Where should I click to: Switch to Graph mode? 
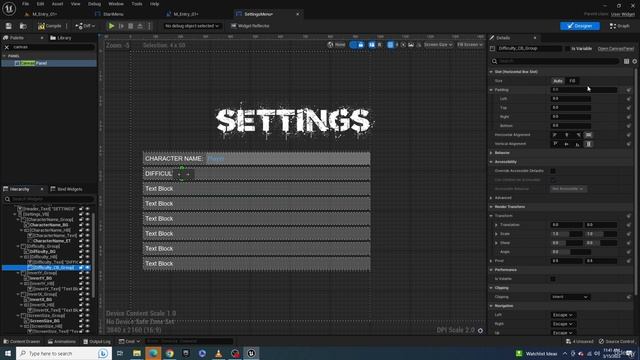(620, 26)
